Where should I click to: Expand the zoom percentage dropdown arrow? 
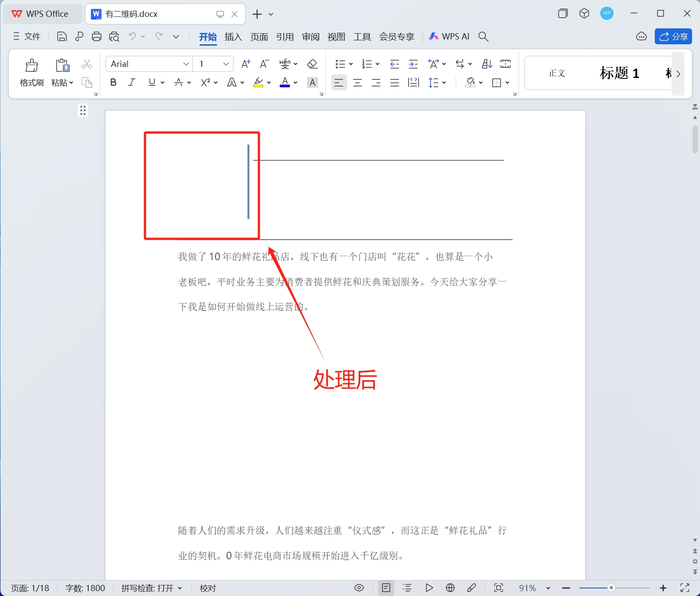click(x=548, y=588)
